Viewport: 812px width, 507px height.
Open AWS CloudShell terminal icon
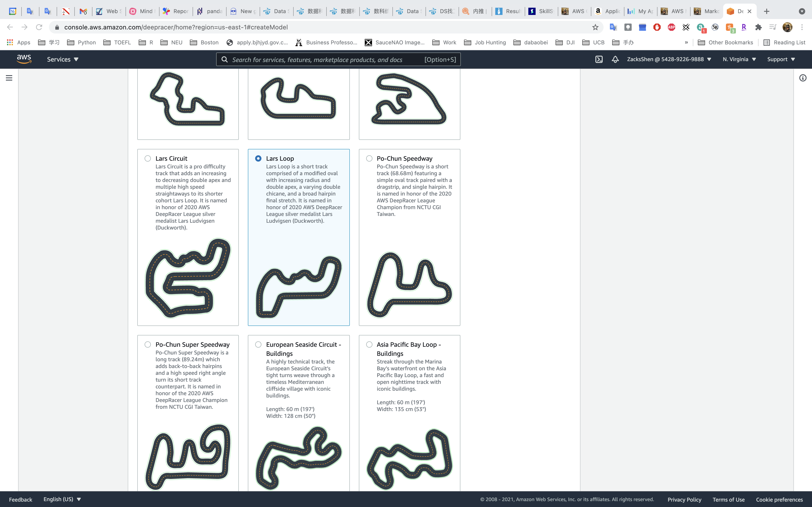(x=599, y=59)
